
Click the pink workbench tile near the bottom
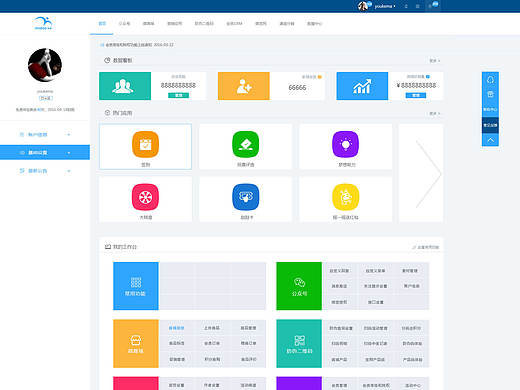(x=136, y=383)
